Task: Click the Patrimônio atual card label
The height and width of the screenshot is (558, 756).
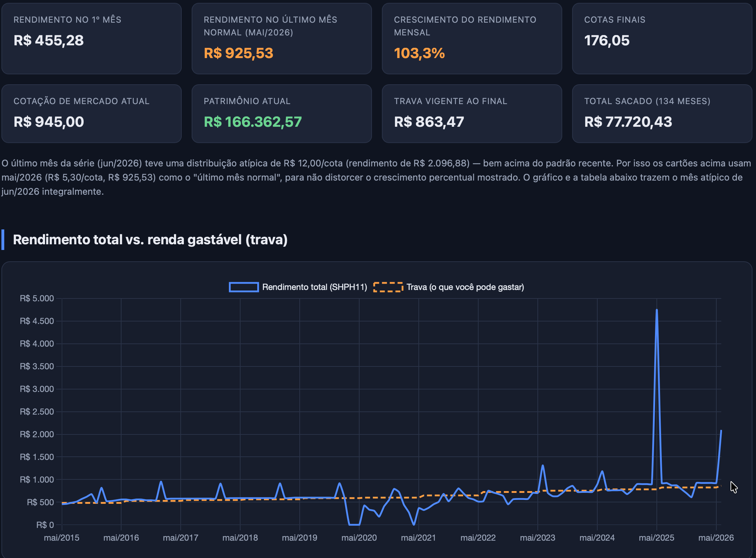Action: pyautogui.click(x=247, y=101)
